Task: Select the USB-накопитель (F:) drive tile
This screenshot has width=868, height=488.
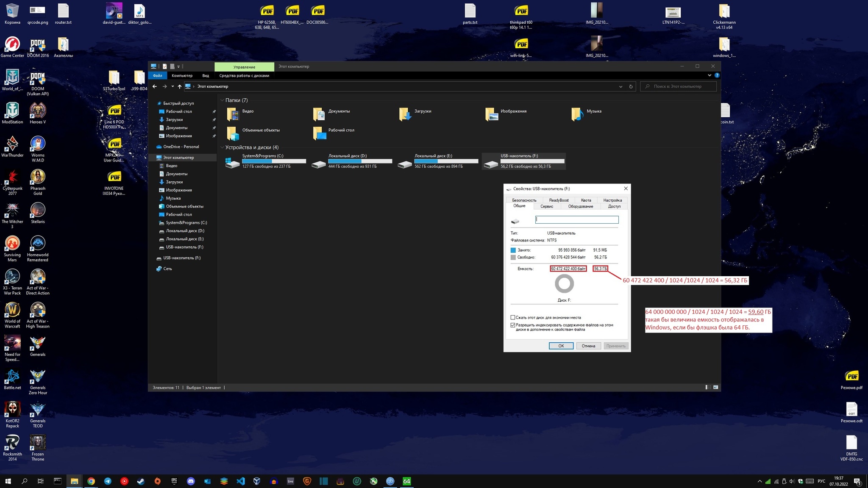Action: [x=524, y=161]
